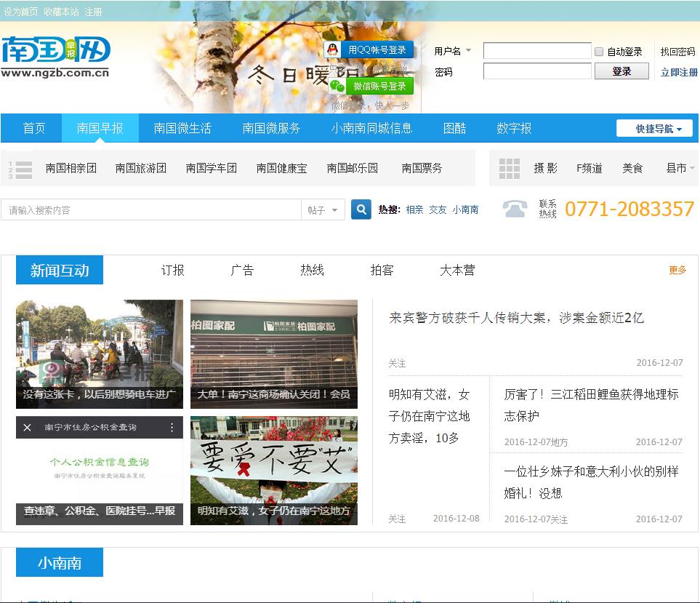Open thumbnail 大单!南宁这商场确认关闭
The height and width of the screenshot is (603, 700).
point(273,354)
